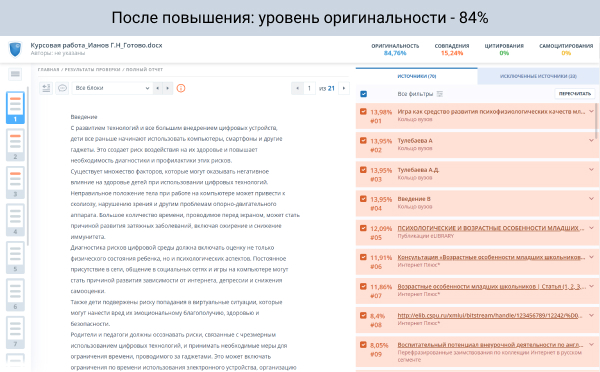The image size is (600, 372).
Task: Select page 5 thumbnail
Action: coord(15,258)
